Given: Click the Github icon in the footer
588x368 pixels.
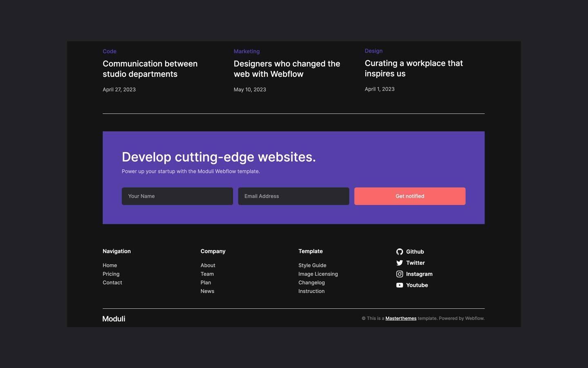Looking at the screenshot, I should point(399,251).
